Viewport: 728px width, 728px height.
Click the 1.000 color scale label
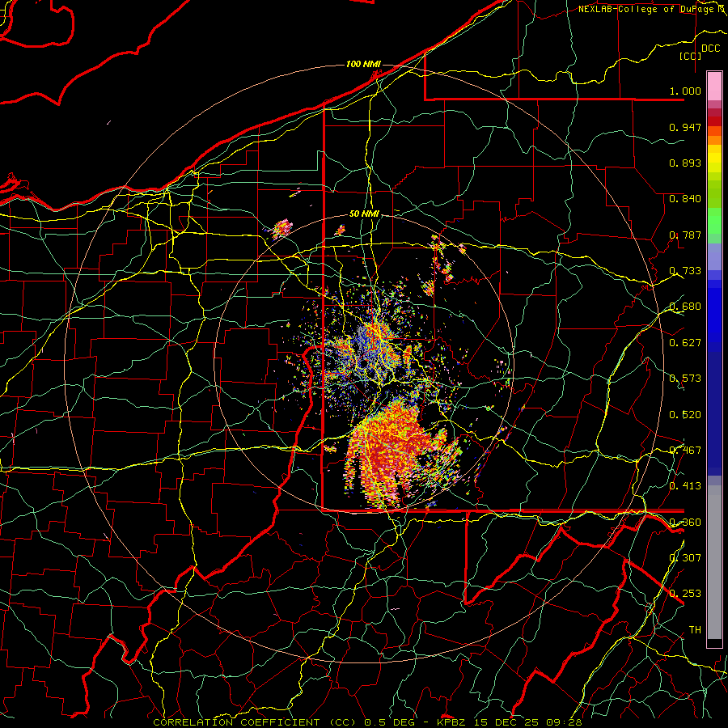pyautogui.click(x=685, y=91)
